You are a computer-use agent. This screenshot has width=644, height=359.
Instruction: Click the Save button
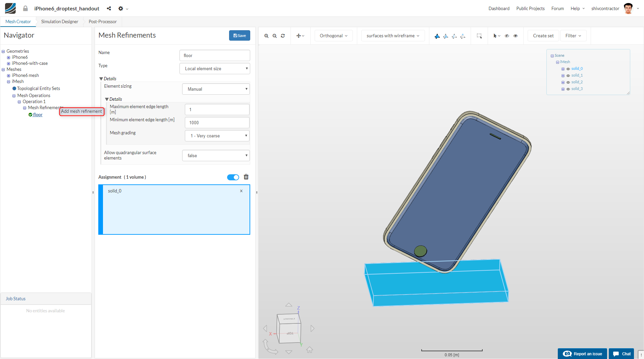(239, 35)
